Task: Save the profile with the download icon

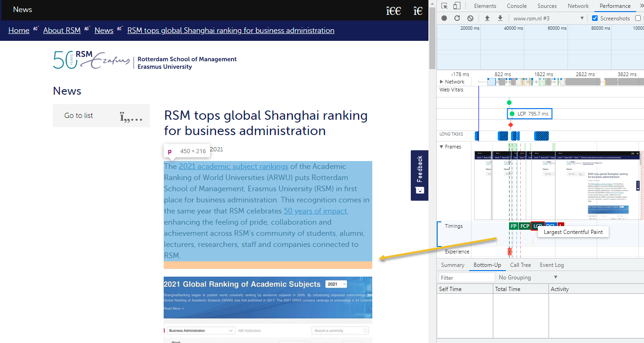Action: [500, 18]
